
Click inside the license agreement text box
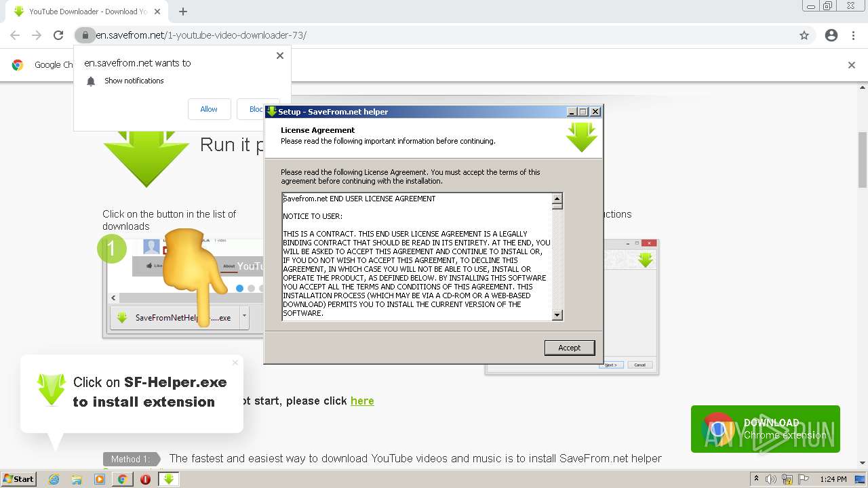tap(416, 257)
